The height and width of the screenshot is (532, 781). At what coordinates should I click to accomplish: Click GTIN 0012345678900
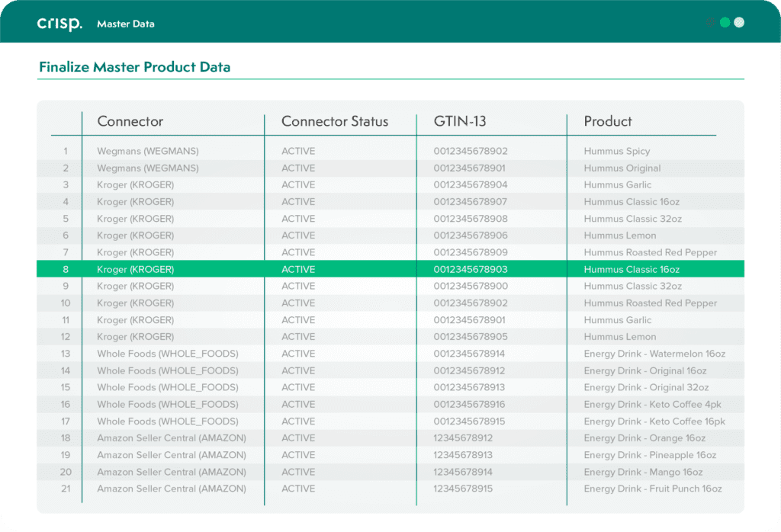click(x=470, y=286)
